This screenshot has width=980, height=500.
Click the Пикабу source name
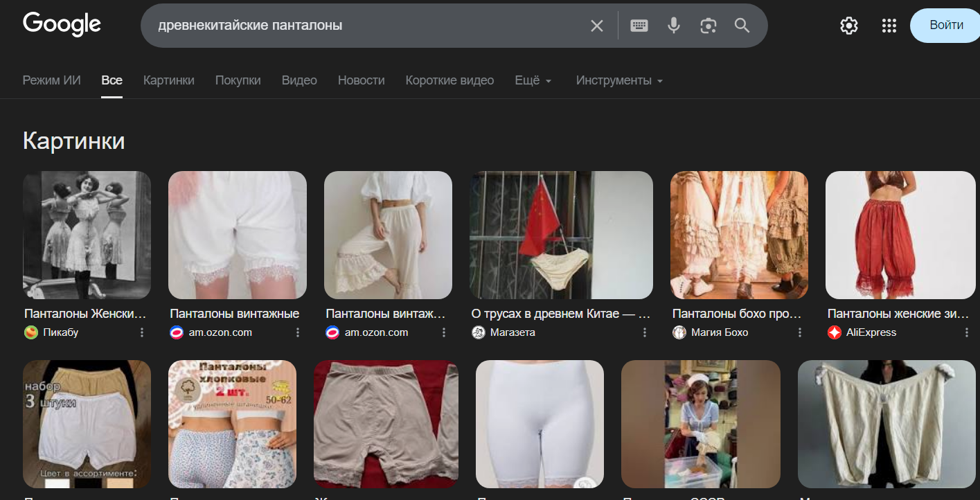tap(61, 332)
